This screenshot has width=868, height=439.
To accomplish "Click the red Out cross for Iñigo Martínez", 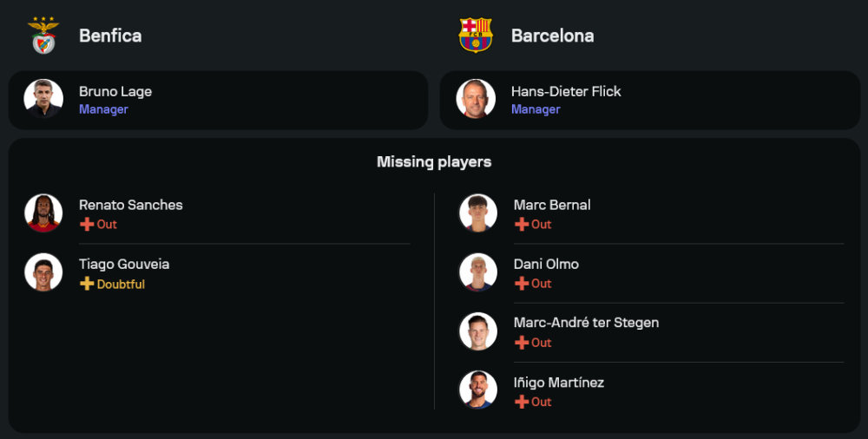I will pyautogui.click(x=522, y=402).
